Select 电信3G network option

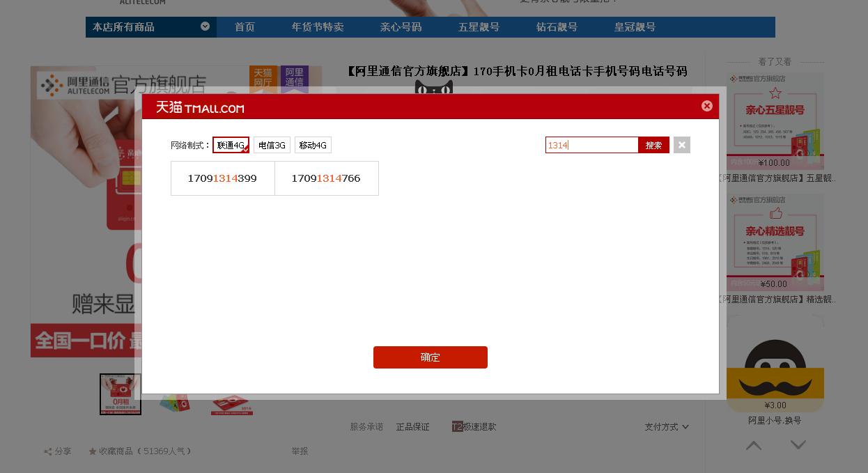272,145
